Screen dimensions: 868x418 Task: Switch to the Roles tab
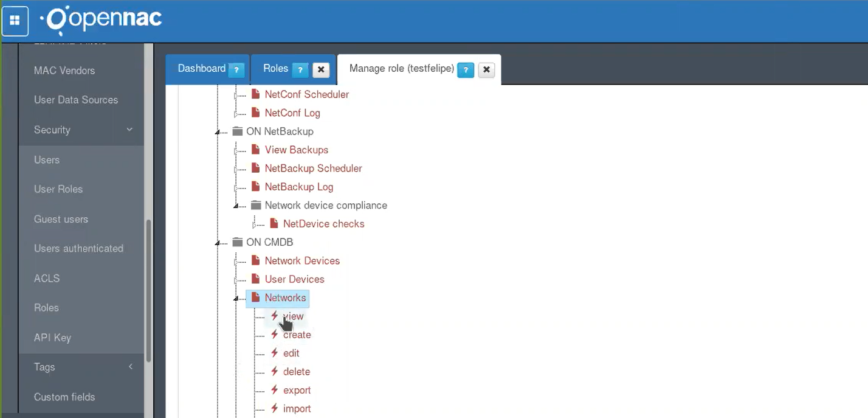(275, 68)
